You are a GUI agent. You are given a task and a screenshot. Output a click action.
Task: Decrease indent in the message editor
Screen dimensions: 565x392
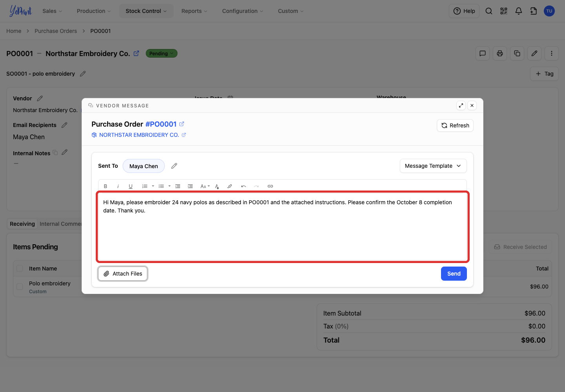[x=178, y=186]
